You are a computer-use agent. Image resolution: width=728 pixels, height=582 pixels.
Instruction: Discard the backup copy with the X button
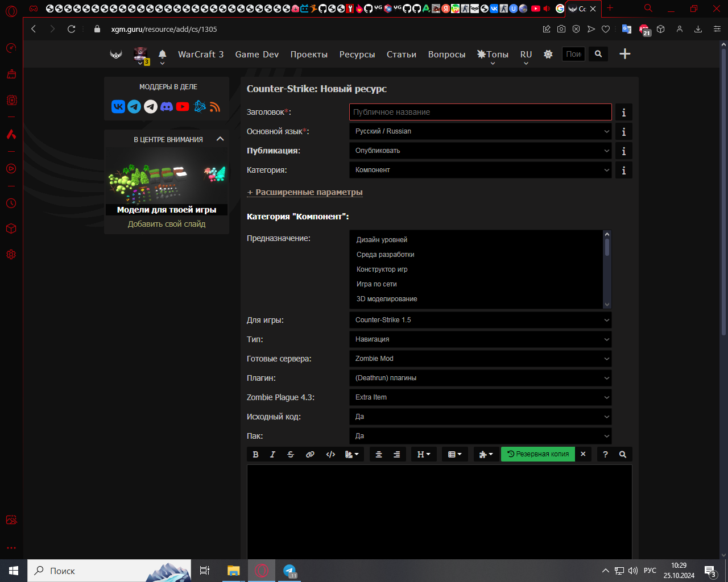pos(583,455)
